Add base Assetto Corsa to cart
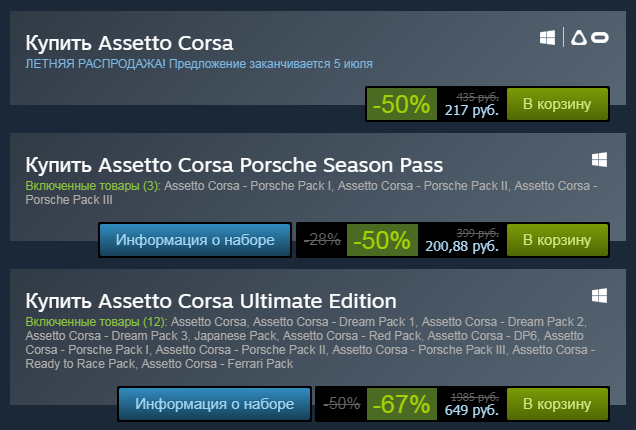This screenshot has height=430, width=636. pyautogui.click(x=557, y=103)
